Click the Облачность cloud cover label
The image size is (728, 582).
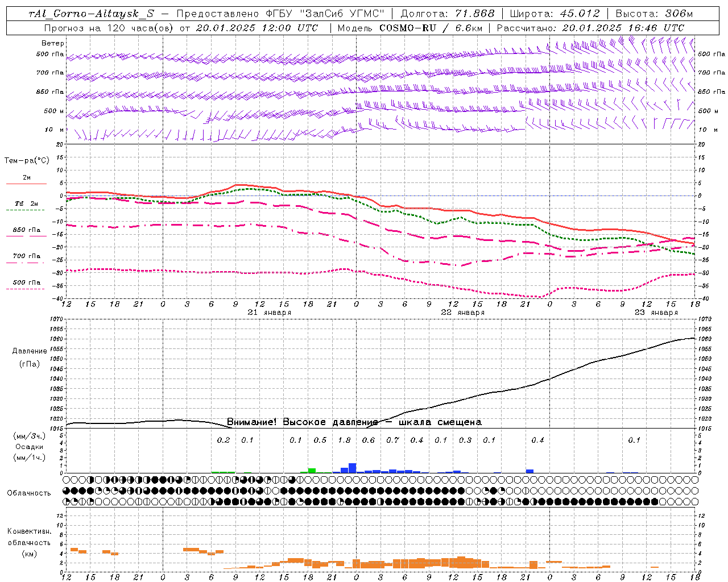tap(29, 493)
